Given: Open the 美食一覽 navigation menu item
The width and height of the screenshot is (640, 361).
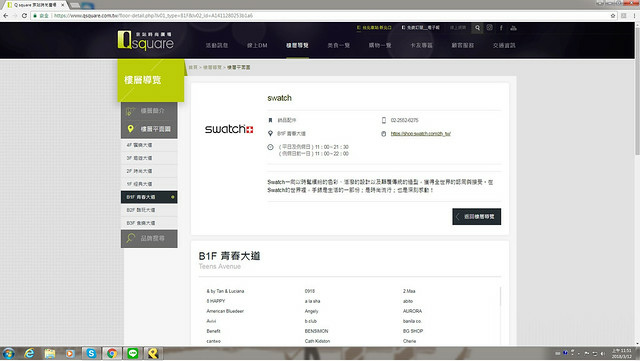Looking at the screenshot, I should pyautogui.click(x=338, y=45).
